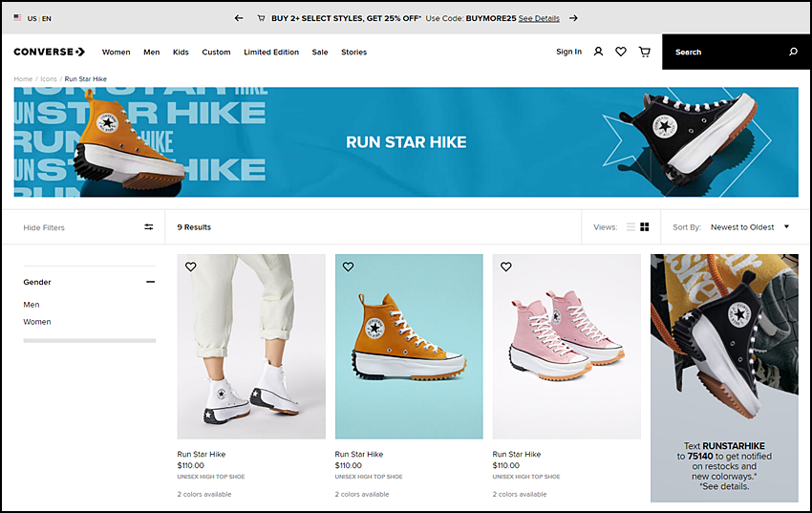Open the orange Run Star Hike product image
This screenshot has height=513, width=812.
[x=409, y=347]
